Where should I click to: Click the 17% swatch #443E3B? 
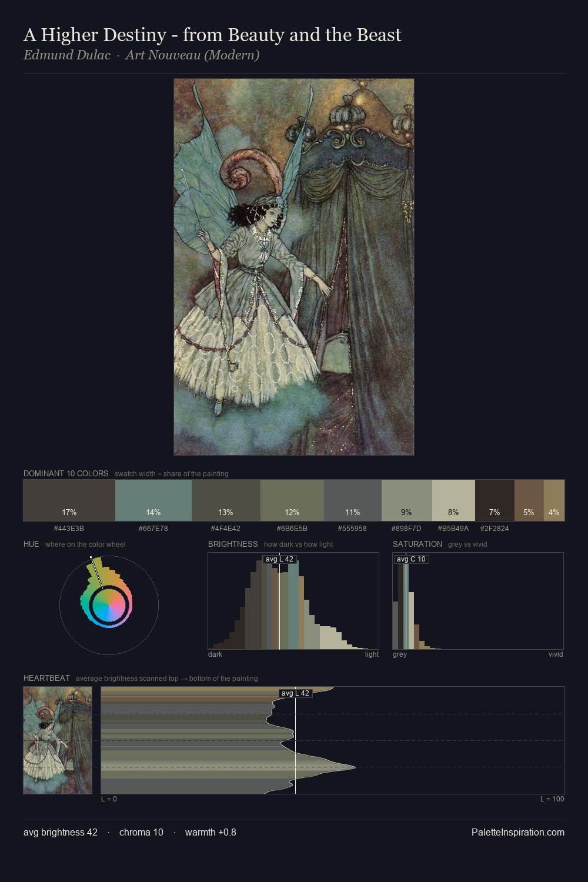click(x=69, y=500)
